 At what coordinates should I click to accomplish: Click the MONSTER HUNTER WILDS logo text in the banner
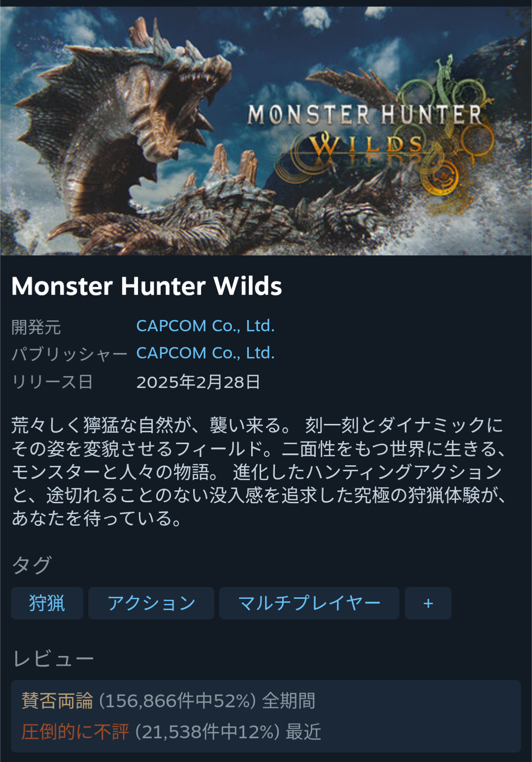[x=365, y=129]
